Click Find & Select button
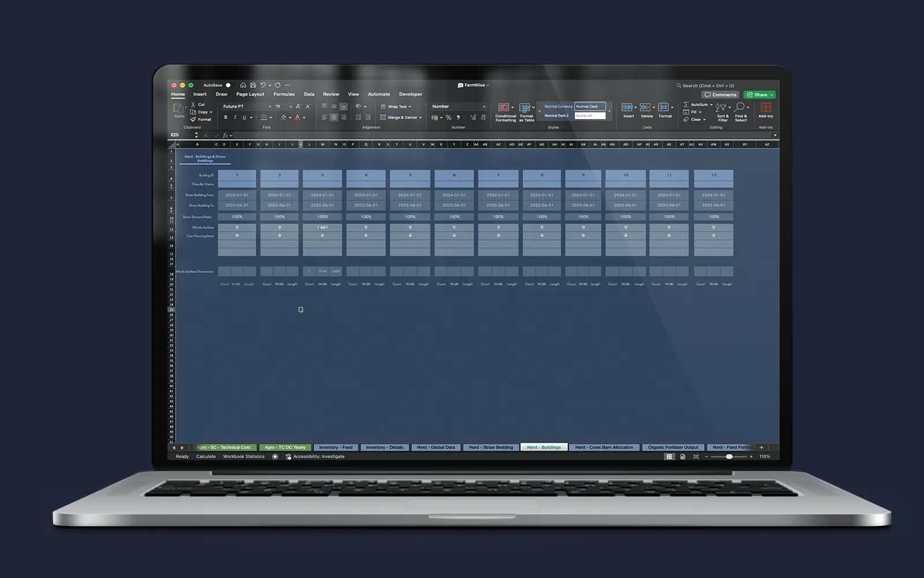This screenshot has width=924, height=578. coord(741,113)
